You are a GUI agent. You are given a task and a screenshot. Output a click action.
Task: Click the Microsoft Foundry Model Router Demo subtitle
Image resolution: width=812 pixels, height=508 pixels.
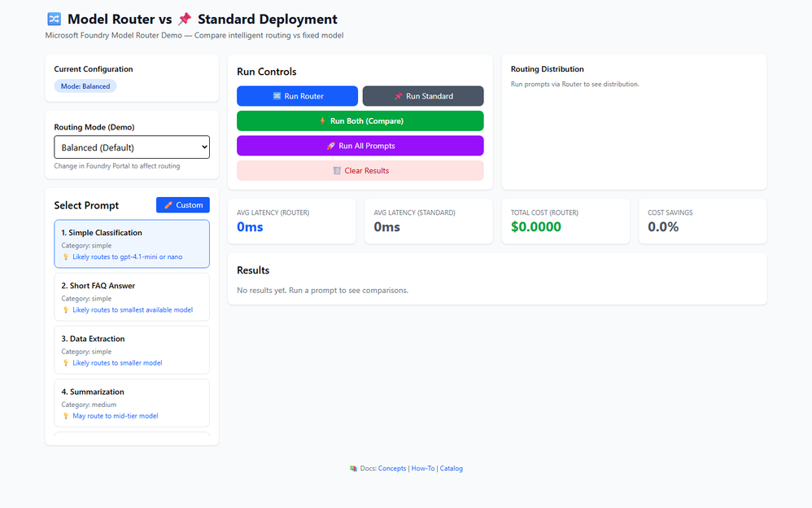pyautogui.click(x=194, y=35)
